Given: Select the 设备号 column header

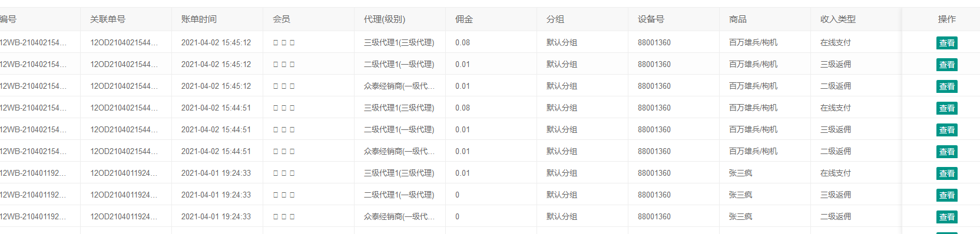Looking at the screenshot, I should point(651,19).
